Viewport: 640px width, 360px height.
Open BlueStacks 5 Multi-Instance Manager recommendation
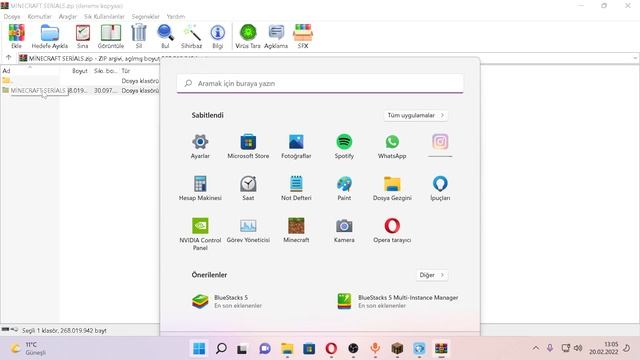coord(398,301)
